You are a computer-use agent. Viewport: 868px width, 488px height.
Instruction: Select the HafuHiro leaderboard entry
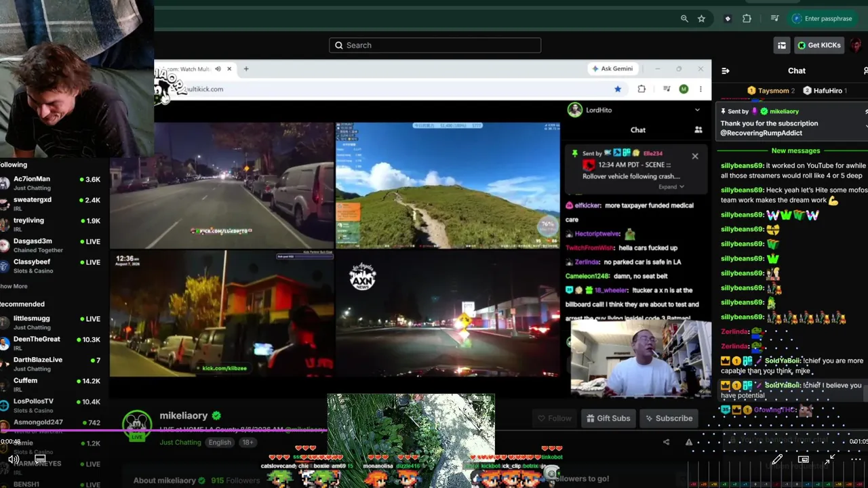point(824,91)
